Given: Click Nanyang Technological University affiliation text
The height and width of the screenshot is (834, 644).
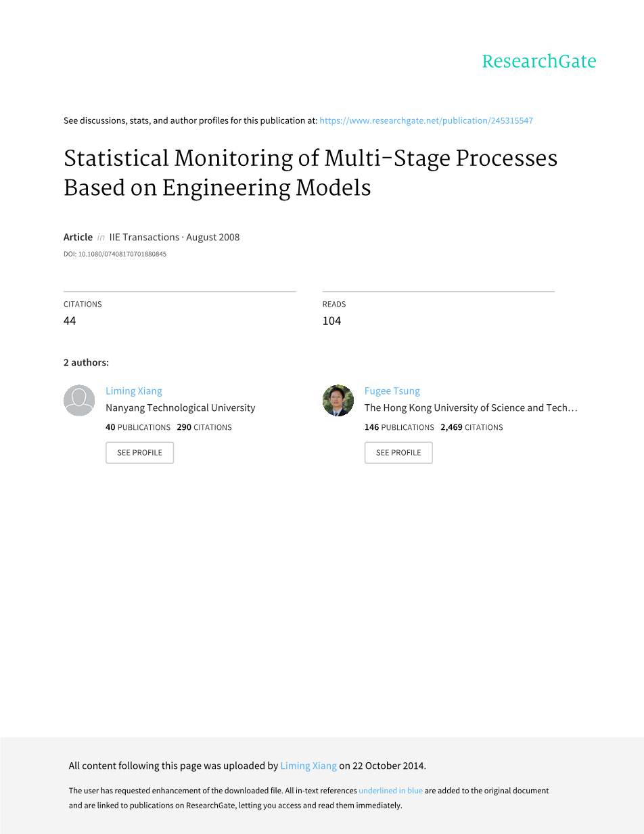Looking at the screenshot, I should (x=181, y=408).
